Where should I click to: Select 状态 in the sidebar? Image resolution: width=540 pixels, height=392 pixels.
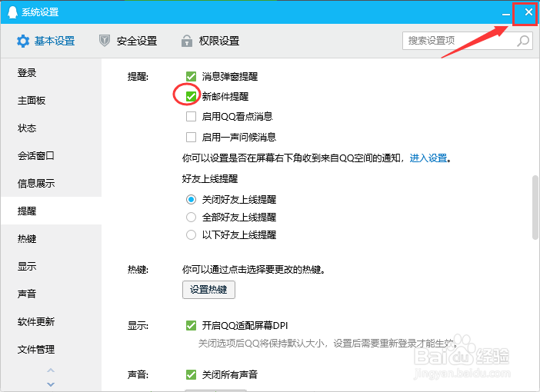(51, 128)
